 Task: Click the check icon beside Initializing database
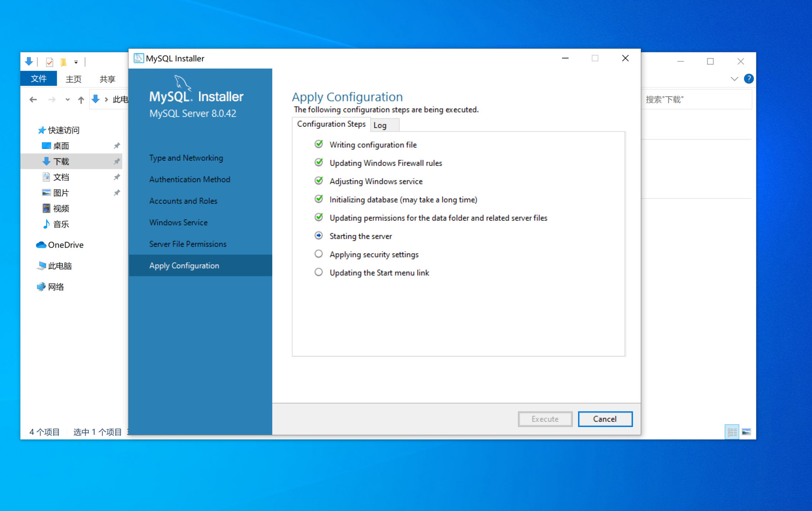pyautogui.click(x=319, y=199)
